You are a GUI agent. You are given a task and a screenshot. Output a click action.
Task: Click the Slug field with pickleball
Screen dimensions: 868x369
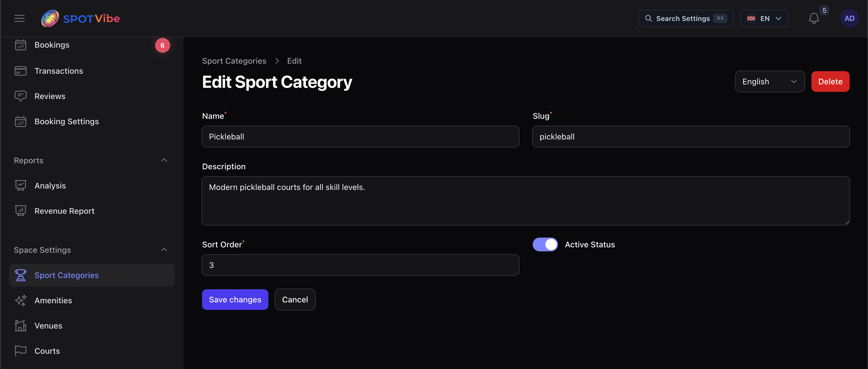coord(691,137)
